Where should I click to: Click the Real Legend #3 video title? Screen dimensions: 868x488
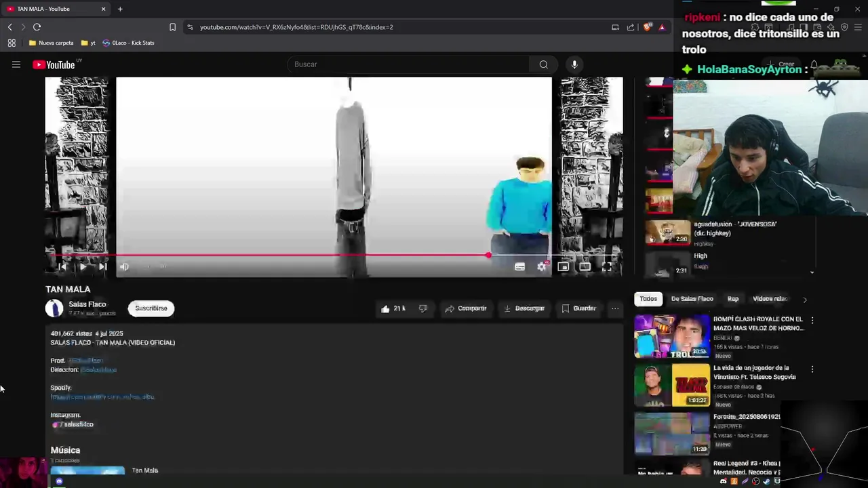[x=747, y=467]
